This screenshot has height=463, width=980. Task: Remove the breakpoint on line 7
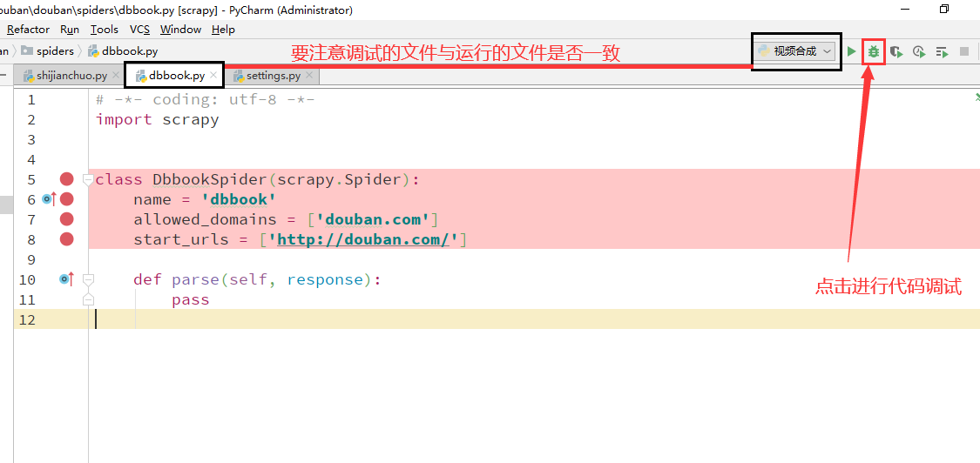click(67, 219)
